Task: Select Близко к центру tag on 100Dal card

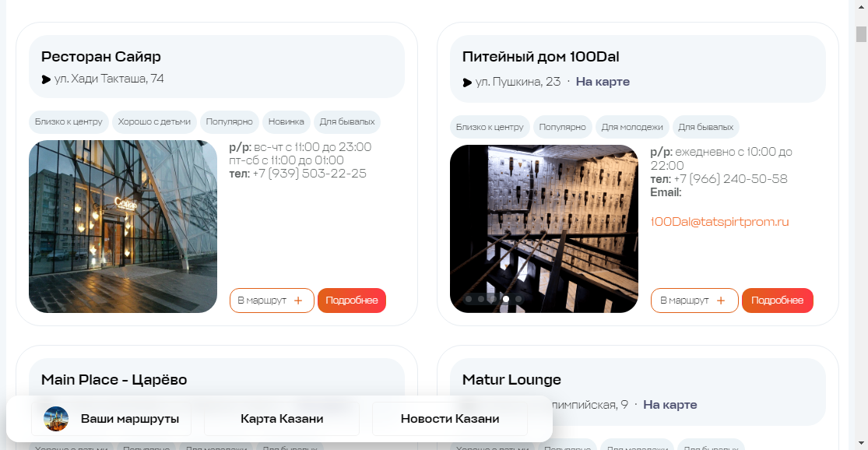Action: (490, 128)
